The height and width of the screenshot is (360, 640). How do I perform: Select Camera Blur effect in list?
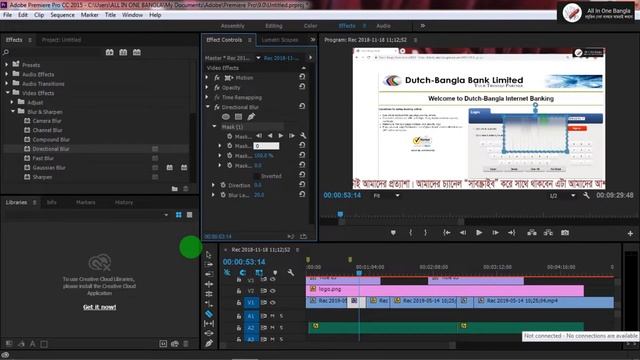pos(47,121)
